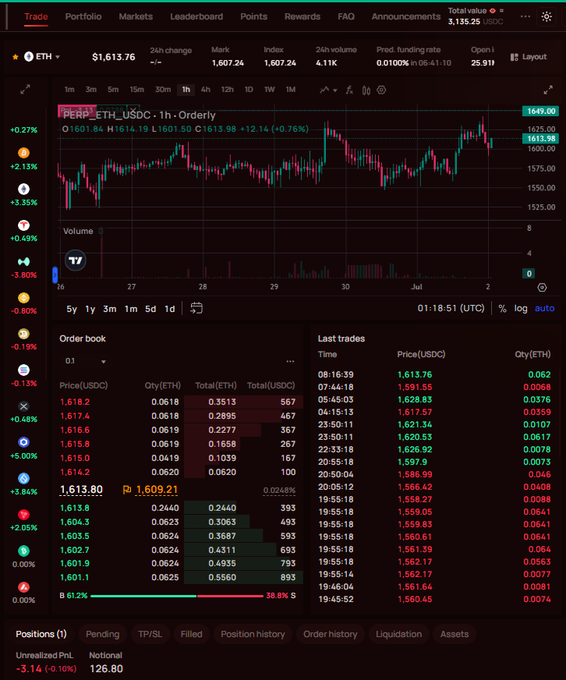The width and height of the screenshot is (566, 680).
Task: Click the candlestick compare icon in chart toolbar
Action: [x=366, y=90]
